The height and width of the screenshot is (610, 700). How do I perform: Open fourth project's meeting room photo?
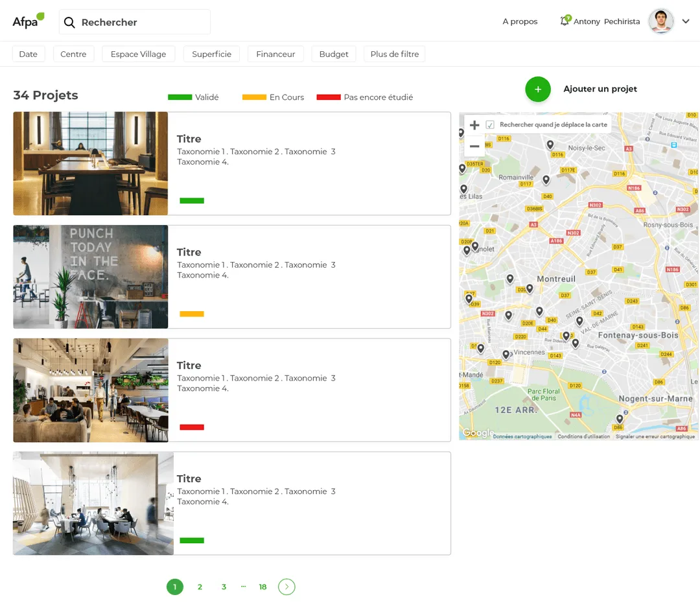pos(93,503)
